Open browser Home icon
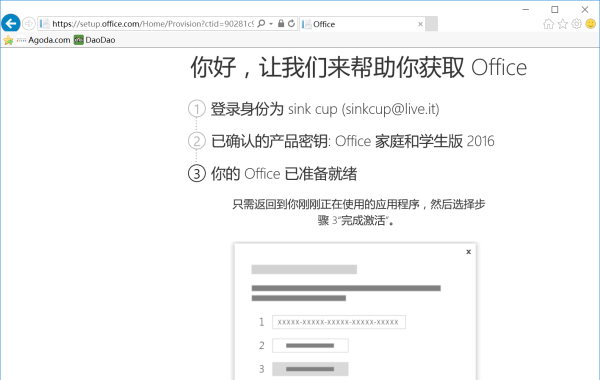The image size is (600, 380). [x=548, y=24]
